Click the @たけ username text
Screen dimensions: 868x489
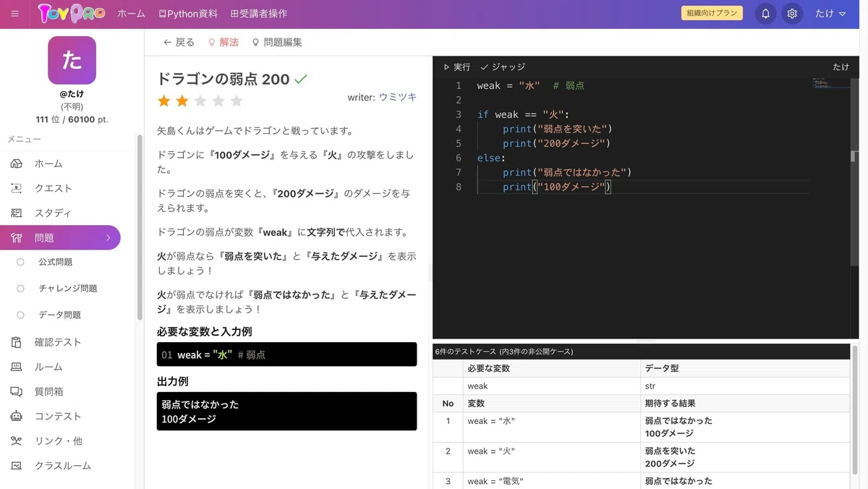click(x=72, y=94)
